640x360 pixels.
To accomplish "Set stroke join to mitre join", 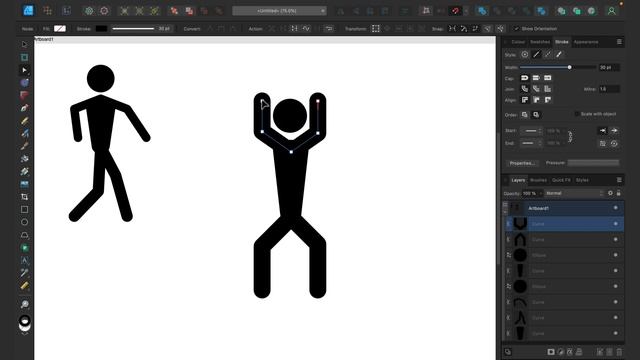I will point(547,89).
